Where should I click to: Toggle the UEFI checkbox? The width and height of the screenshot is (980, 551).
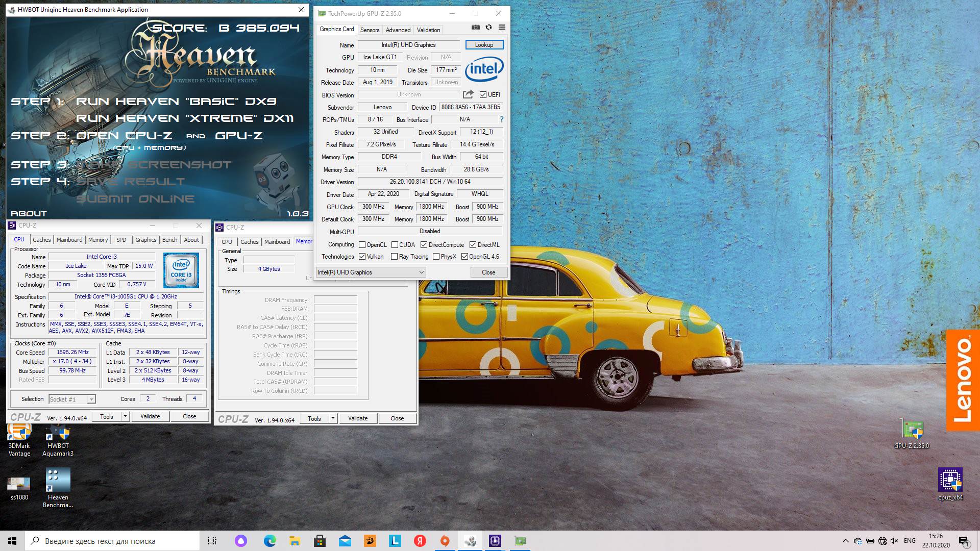coord(483,95)
